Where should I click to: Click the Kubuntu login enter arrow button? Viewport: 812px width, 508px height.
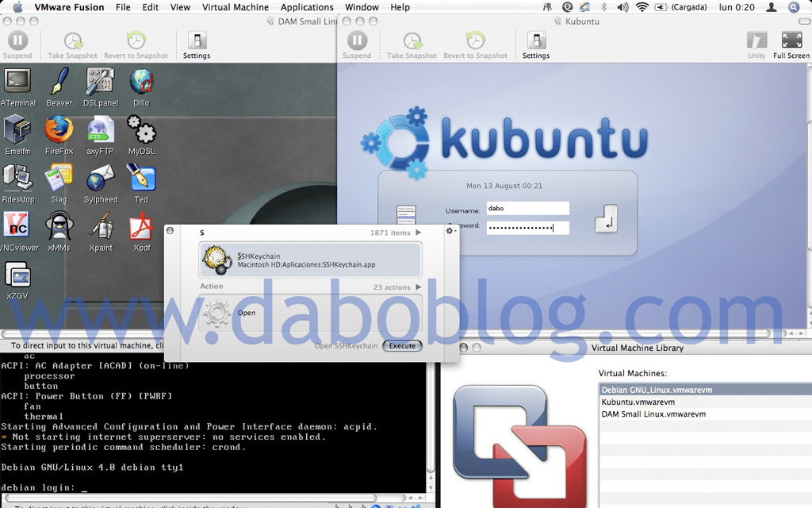pyautogui.click(x=606, y=217)
